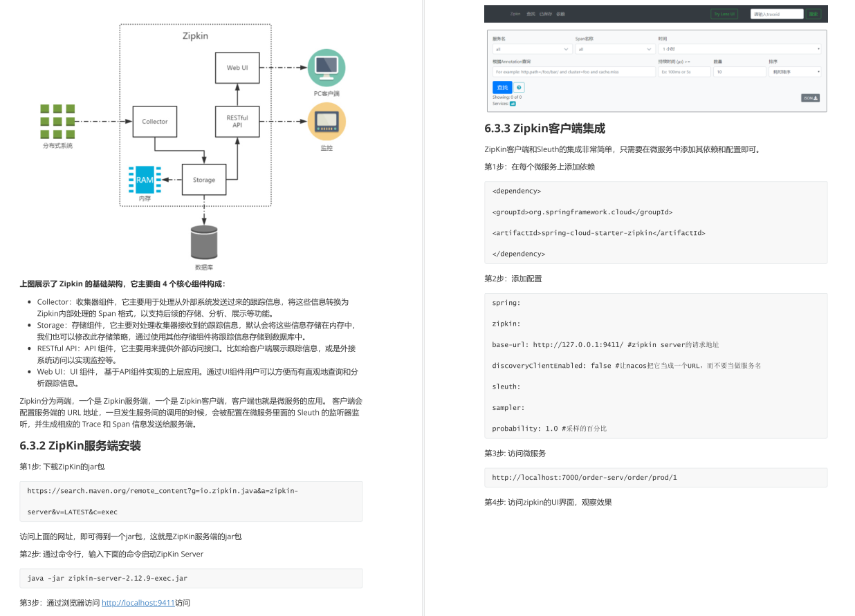855x616 pixels.
Task: Select 依赖 in the Zipkin navbar
Action: click(x=560, y=14)
